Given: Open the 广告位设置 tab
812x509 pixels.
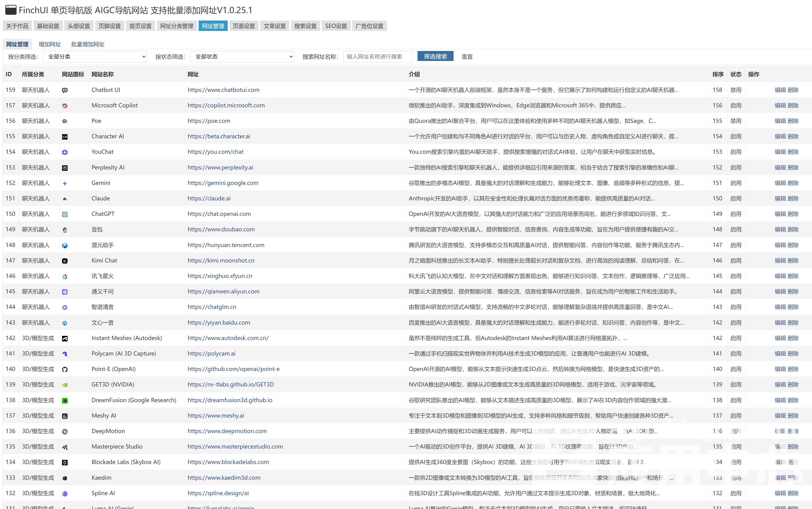Looking at the screenshot, I should coord(369,26).
